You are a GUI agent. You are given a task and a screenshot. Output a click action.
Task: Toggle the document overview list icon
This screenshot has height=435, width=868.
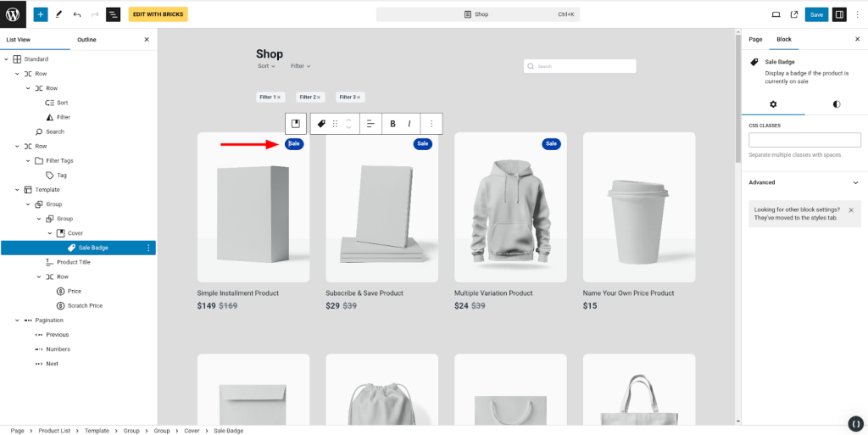click(113, 14)
